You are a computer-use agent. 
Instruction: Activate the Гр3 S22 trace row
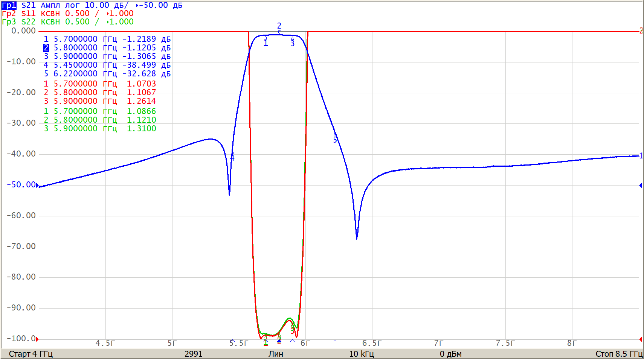(x=68, y=22)
